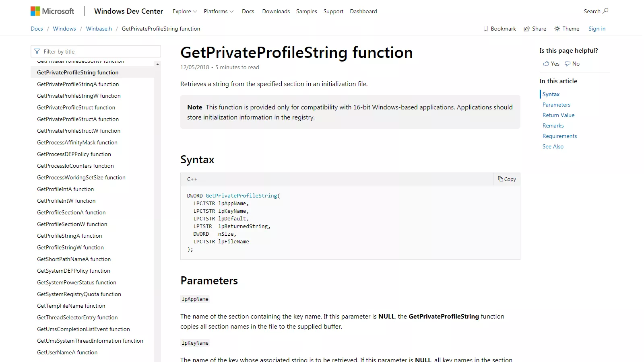Open GetPrivateProfileStringA function page
Image resolution: width=644 pixels, height=362 pixels.
point(78,84)
